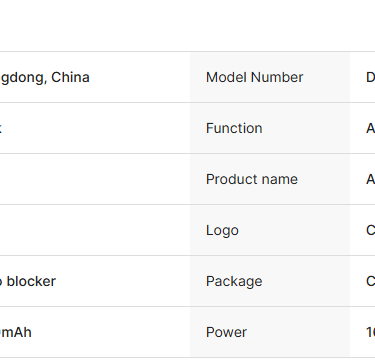Click the Package value starting with C
This screenshot has width=375, height=360.
(370, 281)
